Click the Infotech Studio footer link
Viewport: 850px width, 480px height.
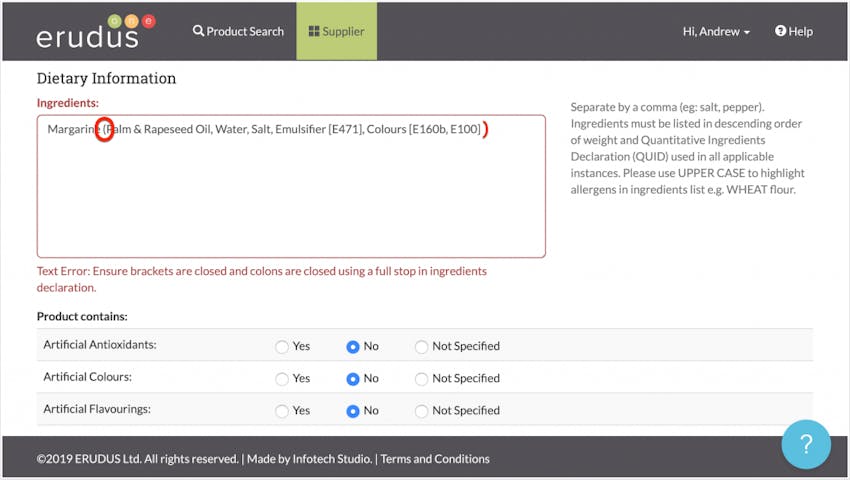click(332, 459)
